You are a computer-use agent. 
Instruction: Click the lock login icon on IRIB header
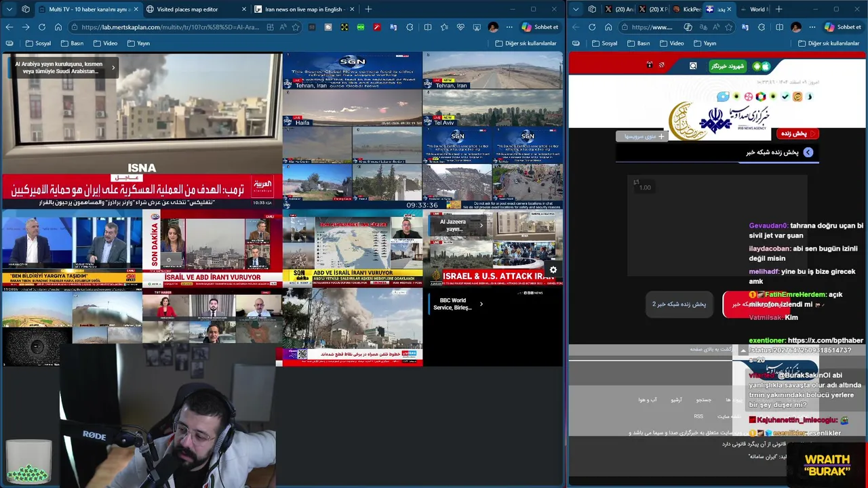(x=650, y=65)
